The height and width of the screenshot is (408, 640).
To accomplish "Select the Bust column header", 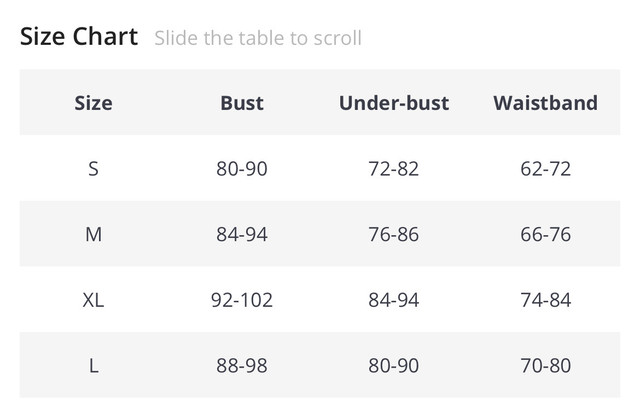I will click(x=242, y=103).
